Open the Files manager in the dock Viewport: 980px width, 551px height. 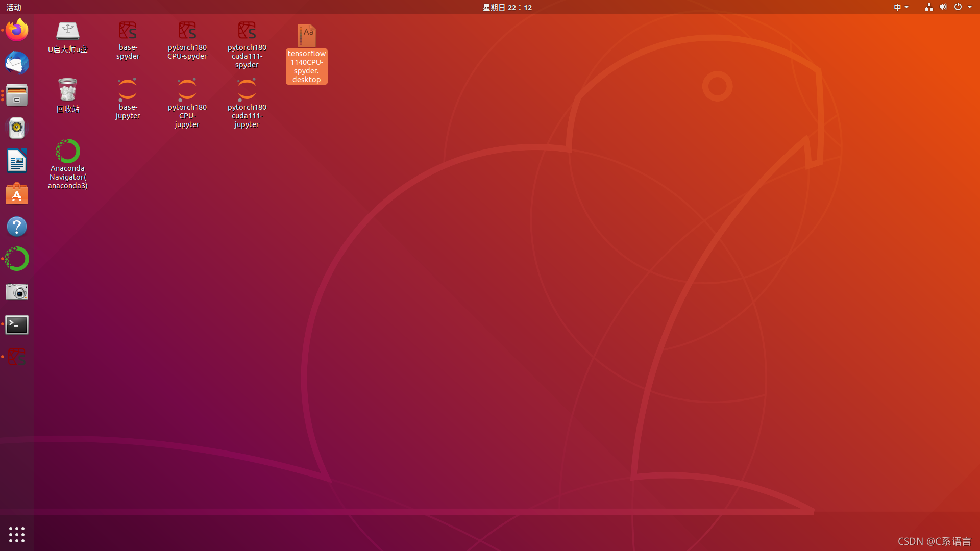[x=17, y=95]
